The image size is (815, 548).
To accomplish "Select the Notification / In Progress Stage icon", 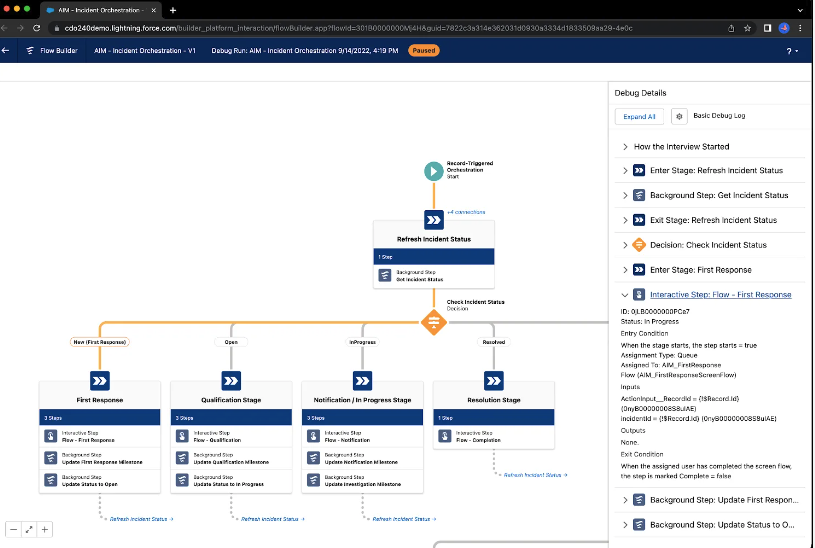I will 362,381.
